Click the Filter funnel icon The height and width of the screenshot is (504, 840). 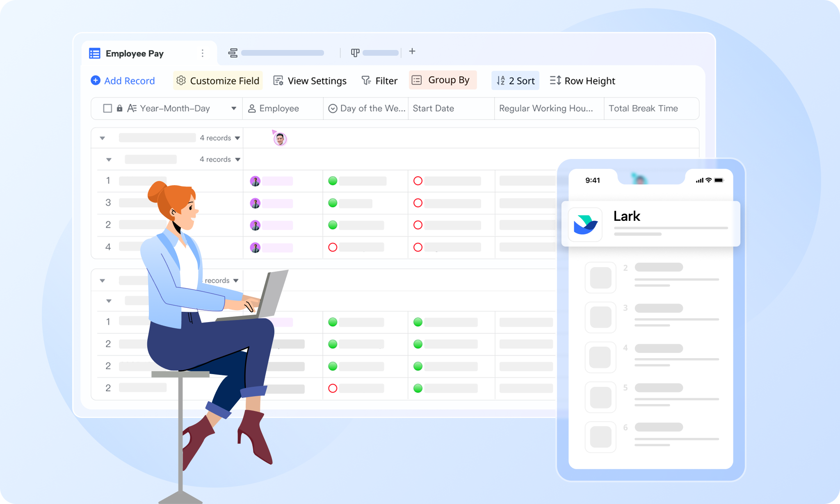365,80
